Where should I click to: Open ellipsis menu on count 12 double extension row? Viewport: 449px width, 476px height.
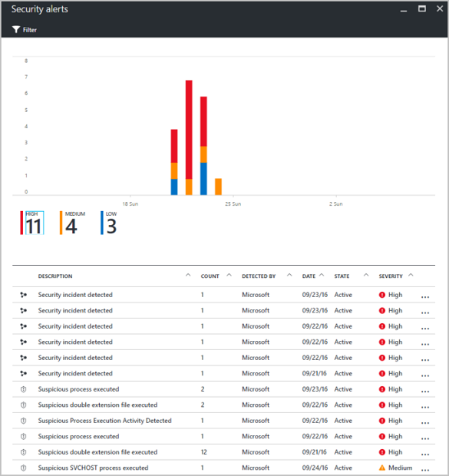coord(425,455)
